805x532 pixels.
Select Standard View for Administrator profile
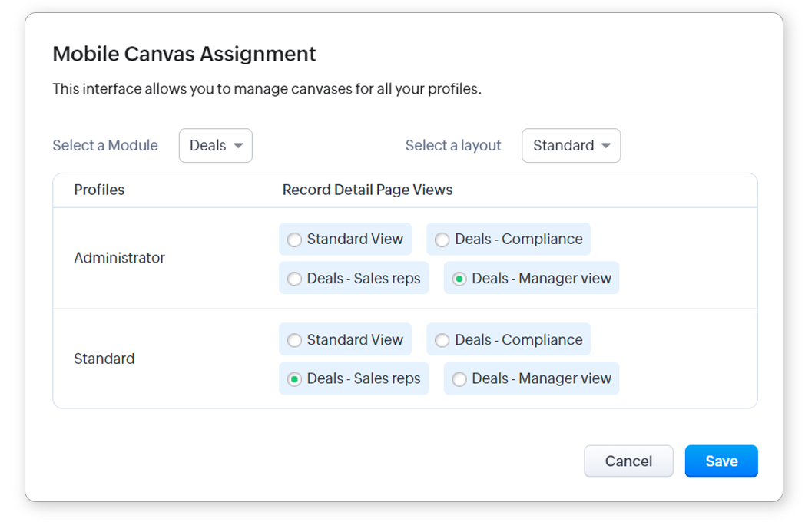click(294, 240)
